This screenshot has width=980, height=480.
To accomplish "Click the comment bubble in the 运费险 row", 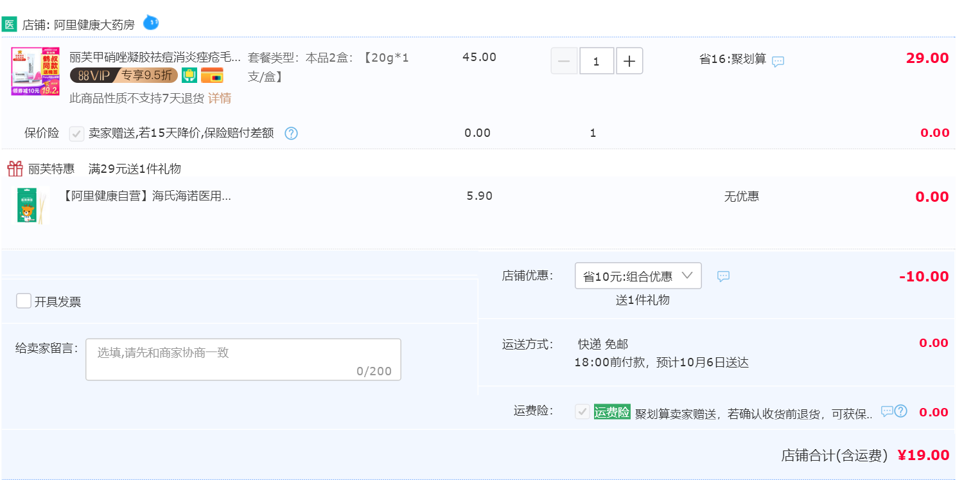I will (887, 411).
